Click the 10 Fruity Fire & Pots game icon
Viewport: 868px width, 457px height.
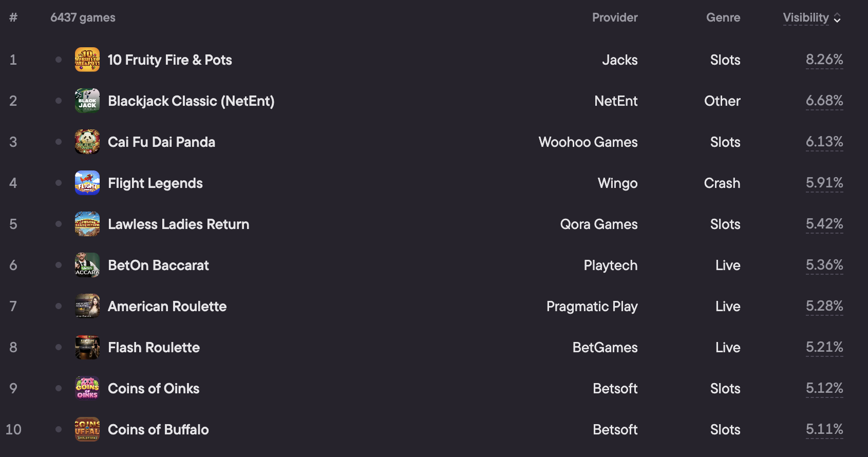coord(87,60)
